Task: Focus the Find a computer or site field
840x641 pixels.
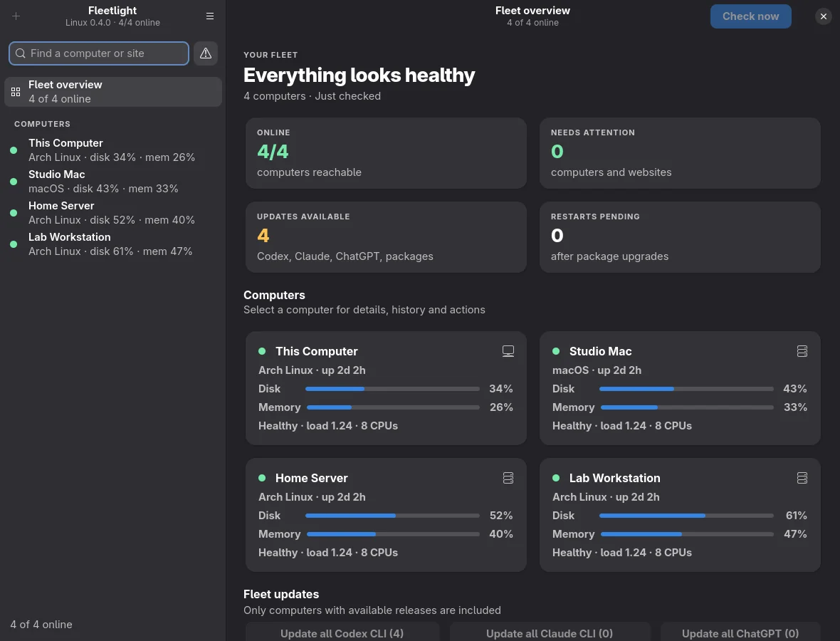Action: pos(99,53)
